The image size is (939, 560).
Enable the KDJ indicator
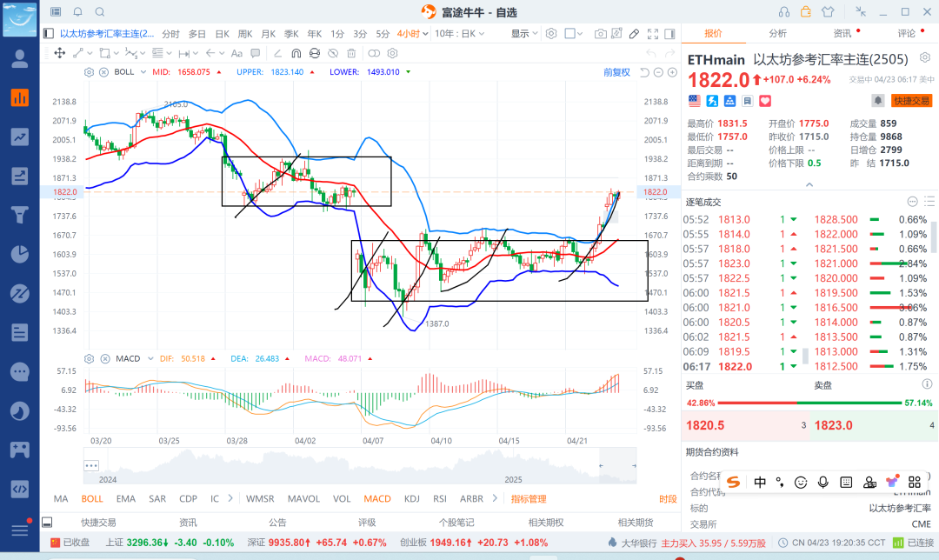[x=411, y=499]
